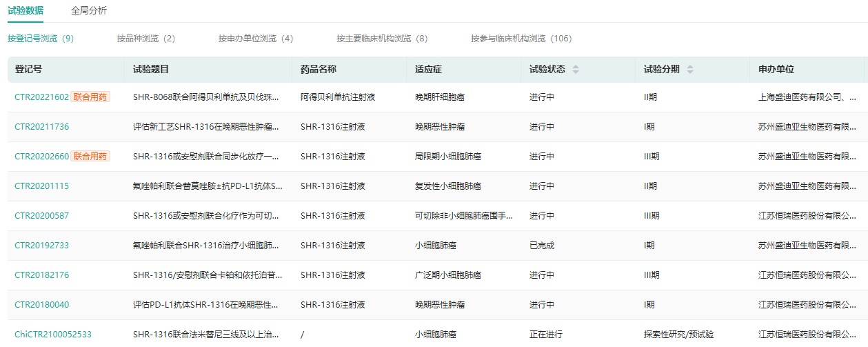Switch to the 试验数据 tab
The height and width of the screenshot is (347, 868).
coord(25,11)
